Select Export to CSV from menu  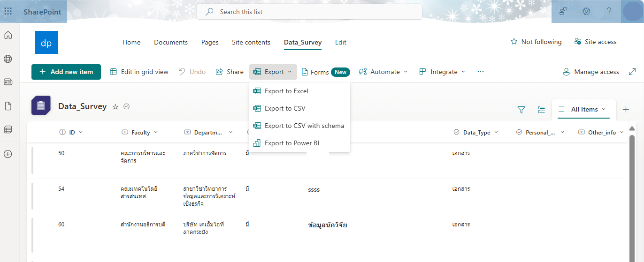(285, 108)
